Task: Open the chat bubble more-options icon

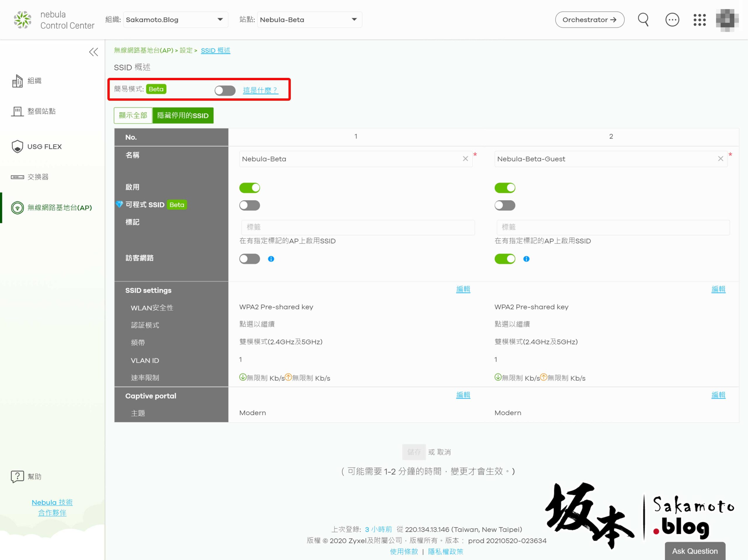Action: 672,20
